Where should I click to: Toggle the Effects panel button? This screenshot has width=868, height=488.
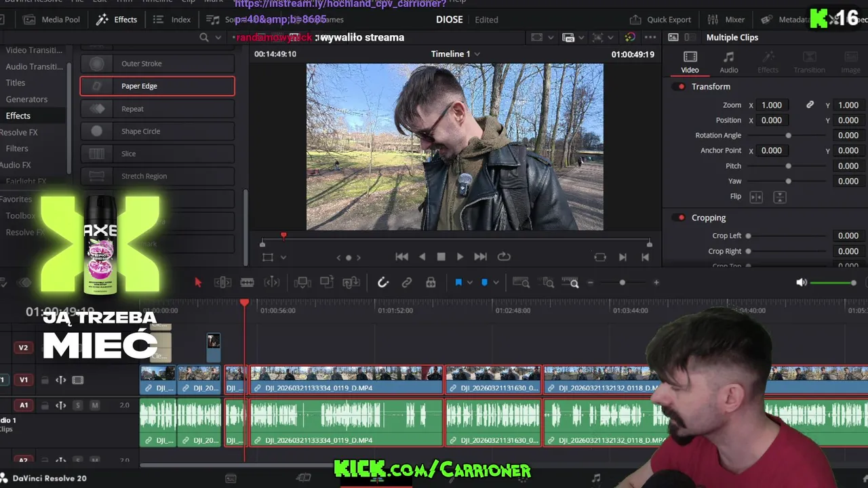click(117, 20)
